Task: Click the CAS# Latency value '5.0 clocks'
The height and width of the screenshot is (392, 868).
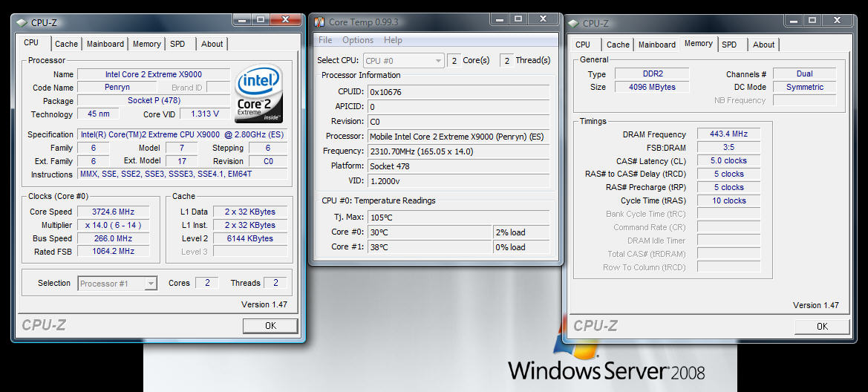Action: [x=728, y=160]
